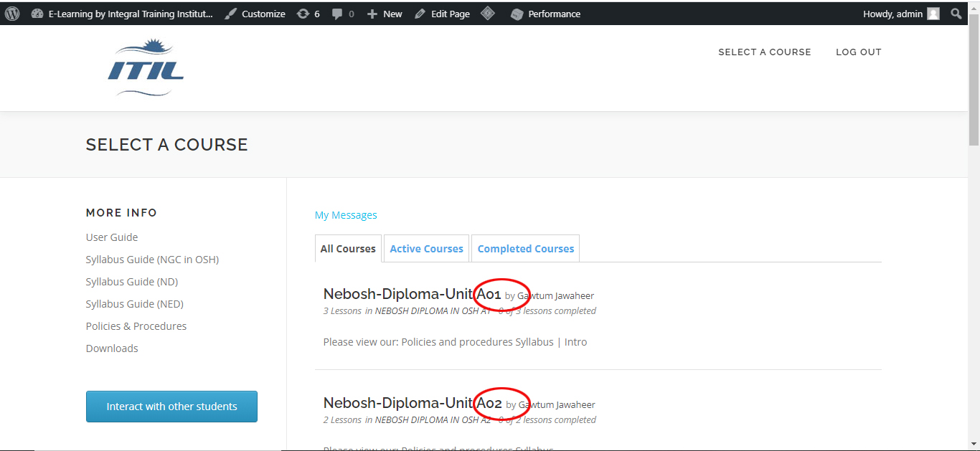Click the diamond plugin icon in admin bar

coord(488,14)
